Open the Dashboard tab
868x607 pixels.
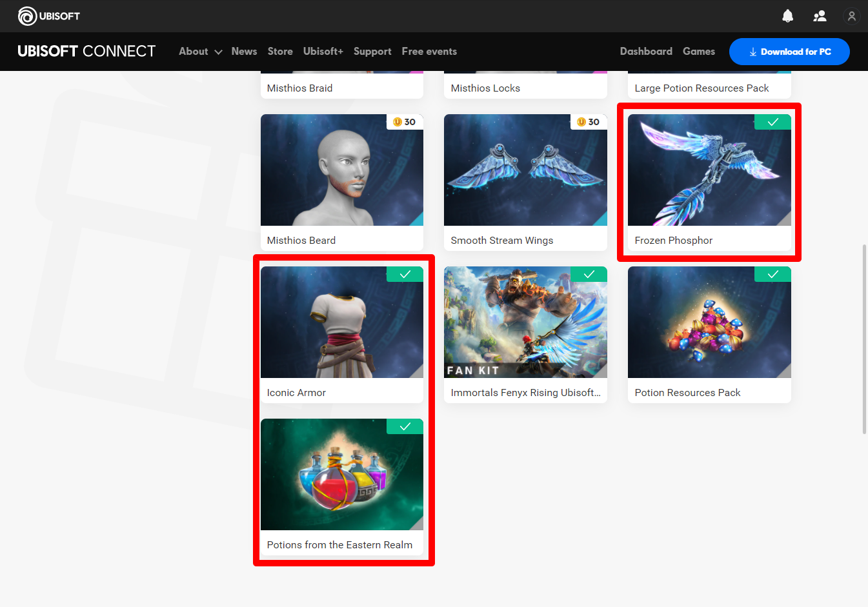[x=646, y=52]
